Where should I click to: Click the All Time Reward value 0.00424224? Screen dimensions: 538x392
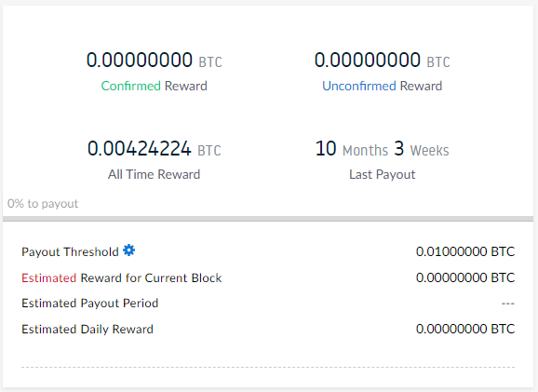click(x=139, y=149)
